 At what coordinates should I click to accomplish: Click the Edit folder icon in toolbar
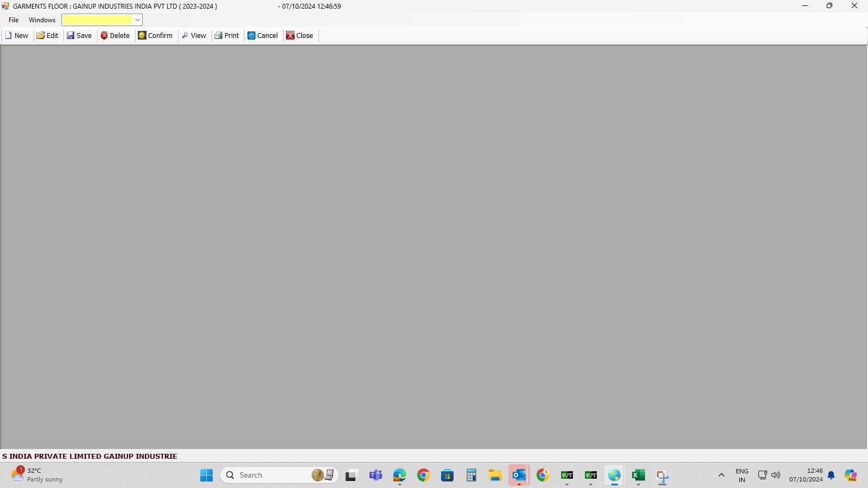41,36
